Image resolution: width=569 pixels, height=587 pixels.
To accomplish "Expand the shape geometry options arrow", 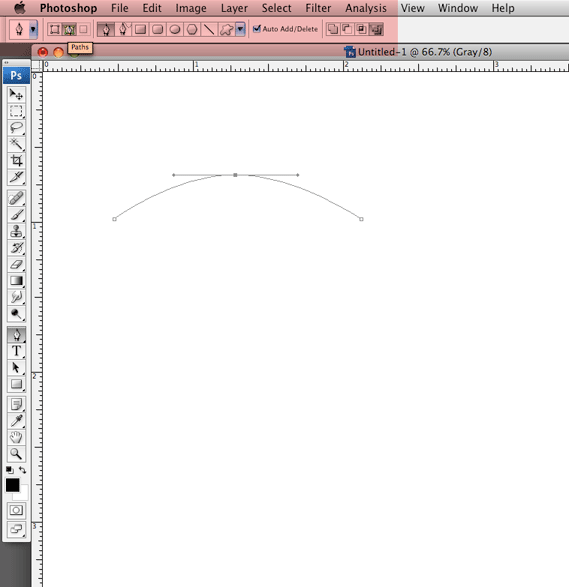I will [240, 29].
